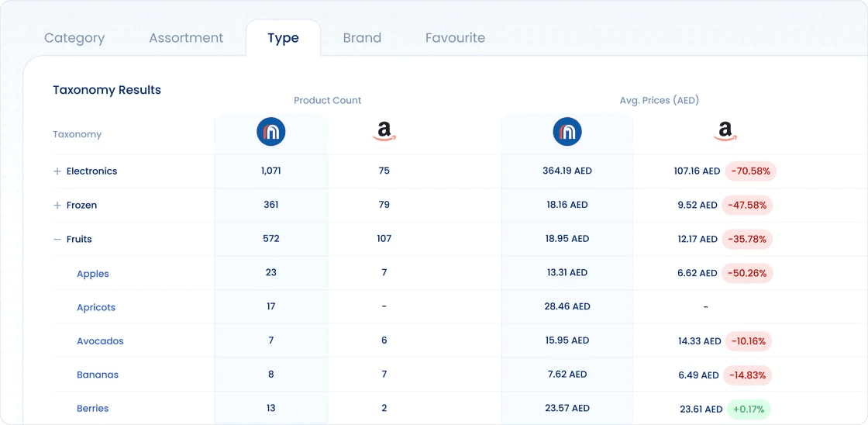
Task: Click the blue retailer logo under Avg. Prices
Action: [567, 132]
